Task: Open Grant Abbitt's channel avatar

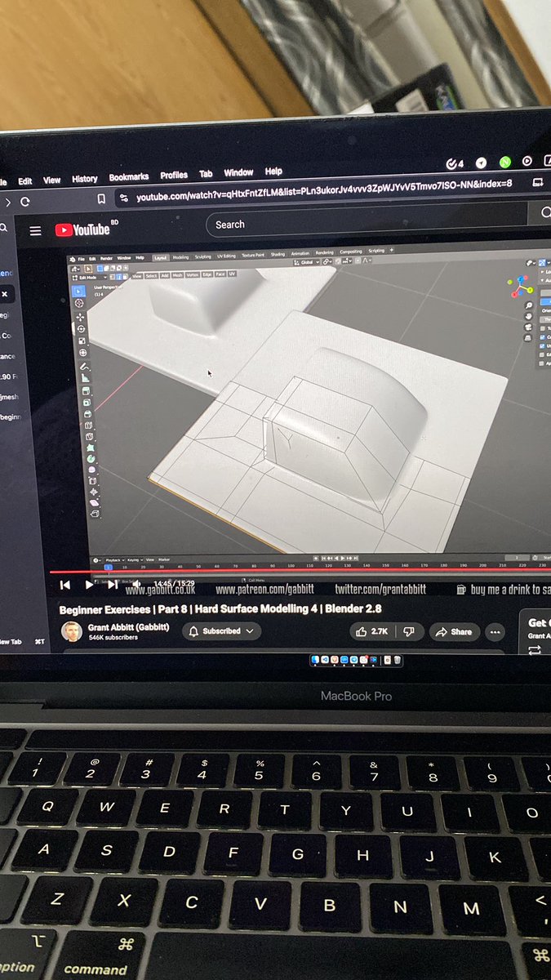Action: point(72,632)
